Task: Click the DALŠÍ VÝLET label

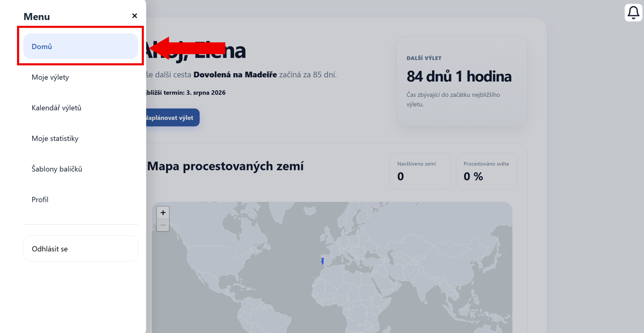Action: pyautogui.click(x=424, y=58)
